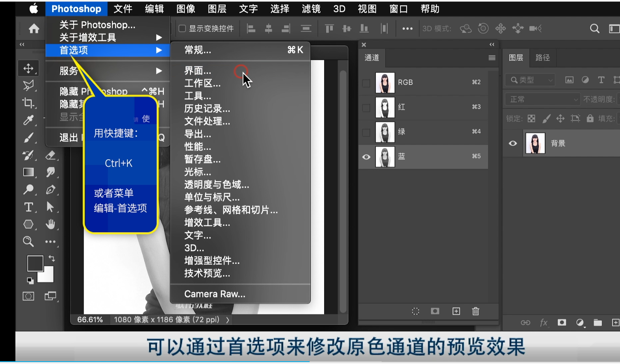Open layer filter type dropdown 类型
Viewport: 620px width, 364px height.
tap(530, 80)
